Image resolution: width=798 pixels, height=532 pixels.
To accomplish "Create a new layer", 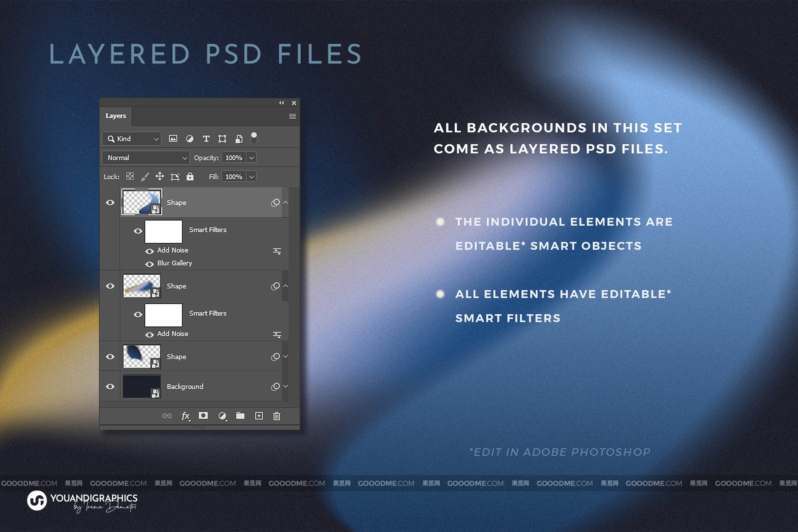I will 259,416.
